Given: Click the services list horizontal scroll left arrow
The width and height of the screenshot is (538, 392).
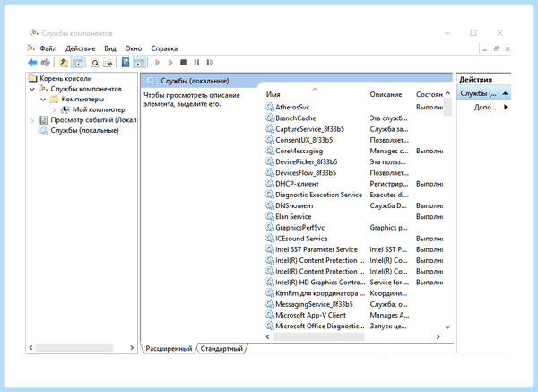Looking at the screenshot, I should pyautogui.click(x=268, y=336).
